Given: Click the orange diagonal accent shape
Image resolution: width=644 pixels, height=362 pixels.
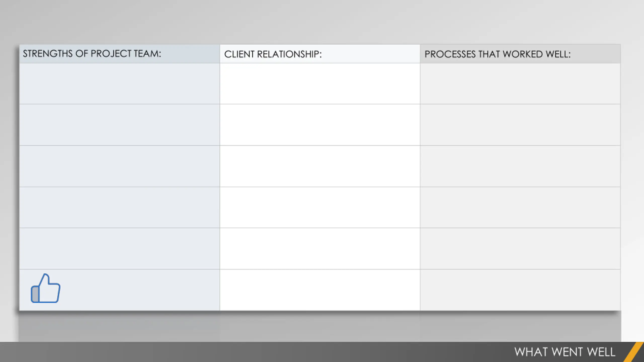Looking at the screenshot, I should (634, 352).
